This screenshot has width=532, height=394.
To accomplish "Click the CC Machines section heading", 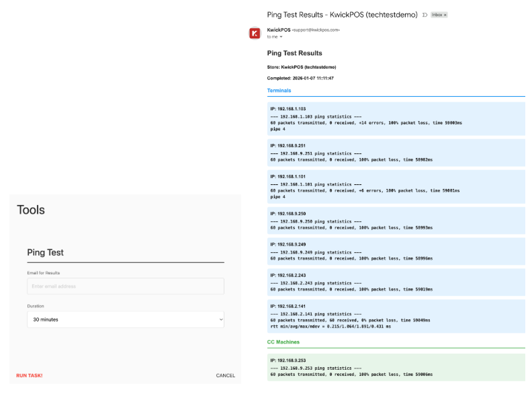I will (x=283, y=342).
